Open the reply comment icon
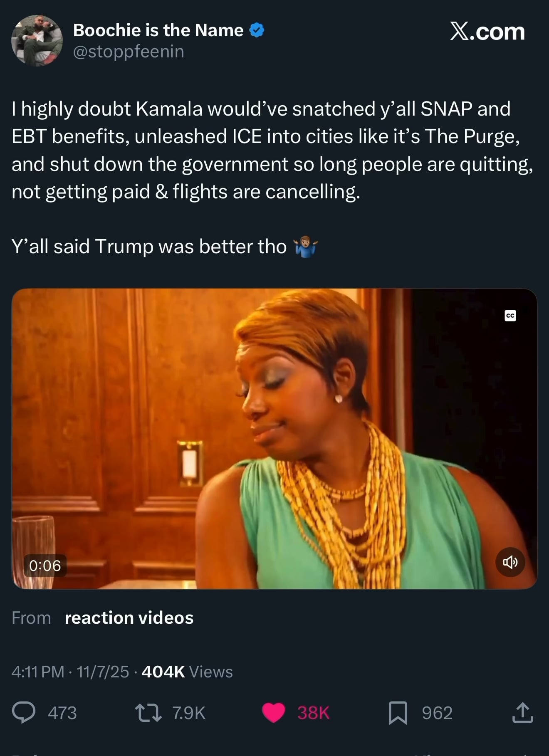This screenshot has width=549, height=756. [24, 713]
